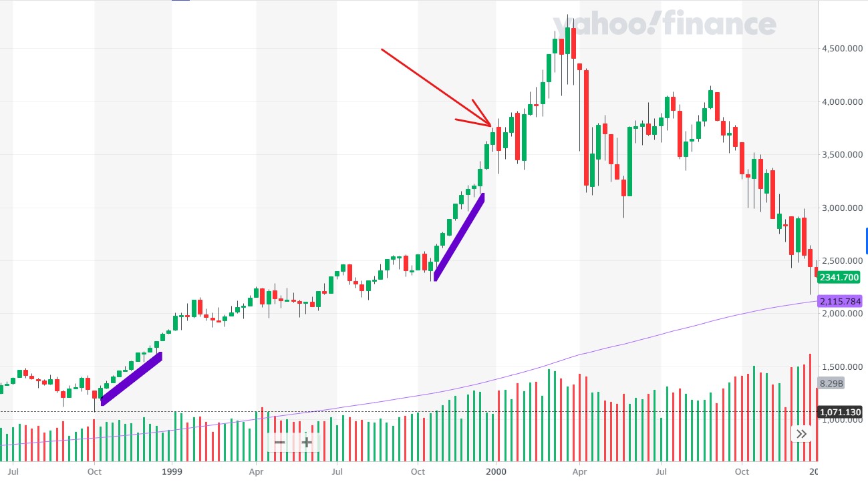
Task: Select the lower-left purple trendline annotation
Action: point(131,379)
